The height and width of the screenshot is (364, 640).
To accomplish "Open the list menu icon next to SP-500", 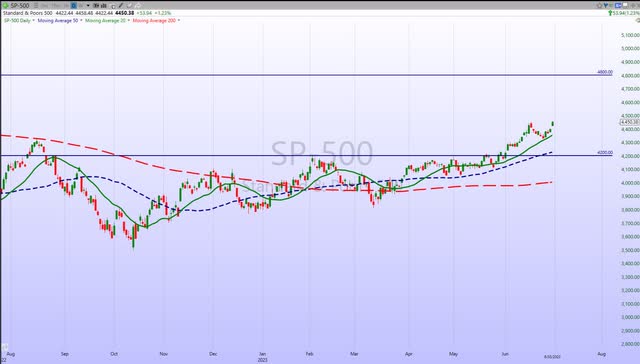I will click(x=36, y=6).
